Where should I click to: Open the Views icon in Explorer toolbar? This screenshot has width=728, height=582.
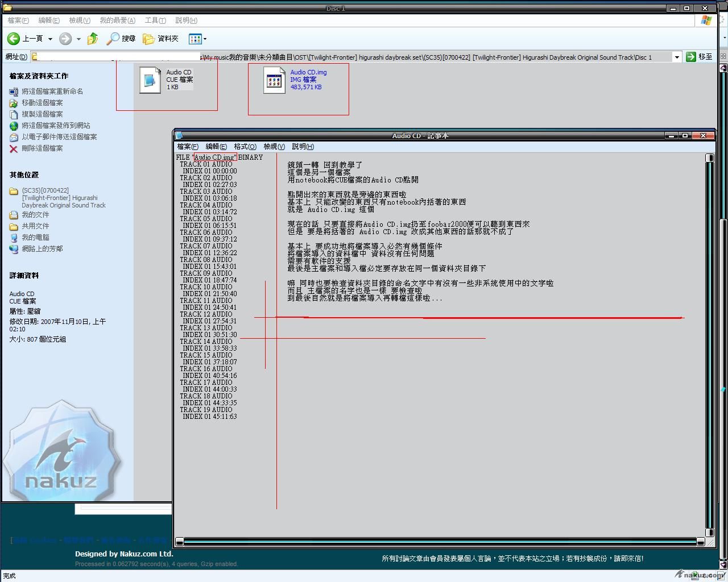[x=195, y=39]
